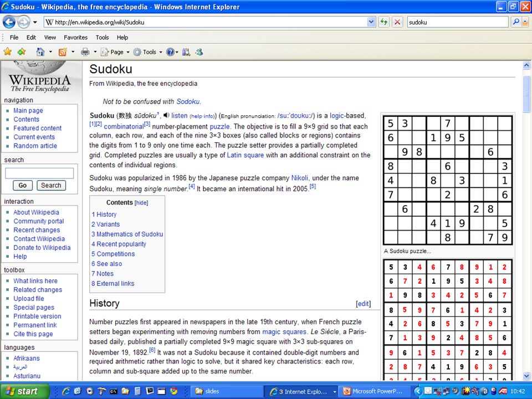
Task: Click the Wikipedia search input field
Action: [x=39, y=173]
